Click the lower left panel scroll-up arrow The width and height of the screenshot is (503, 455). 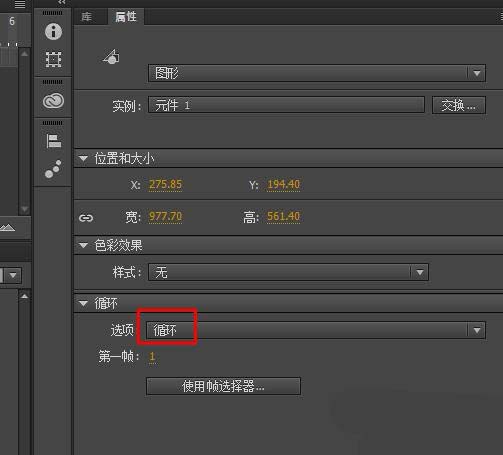pyautogui.click(x=24, y=296)
